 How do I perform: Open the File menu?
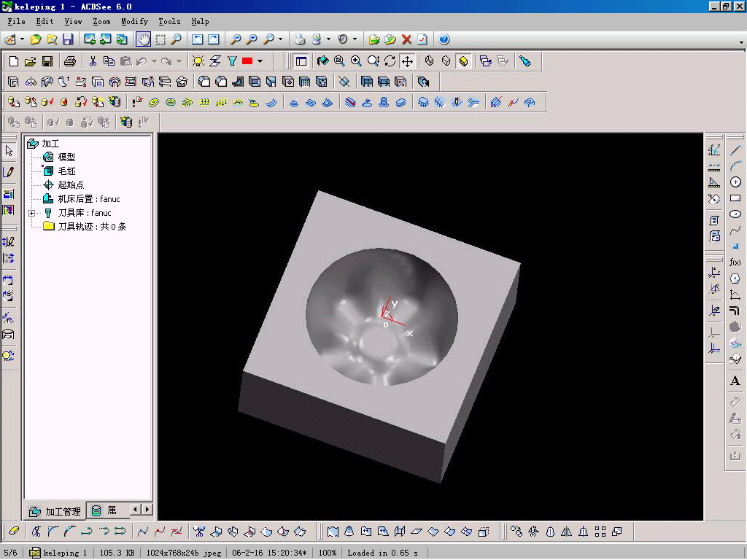click(16, 21)
